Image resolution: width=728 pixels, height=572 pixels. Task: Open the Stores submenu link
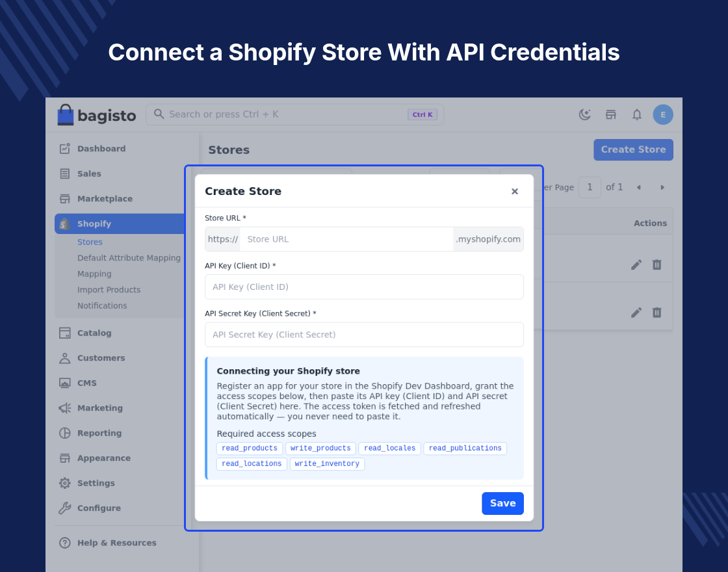tap(90, 242)
